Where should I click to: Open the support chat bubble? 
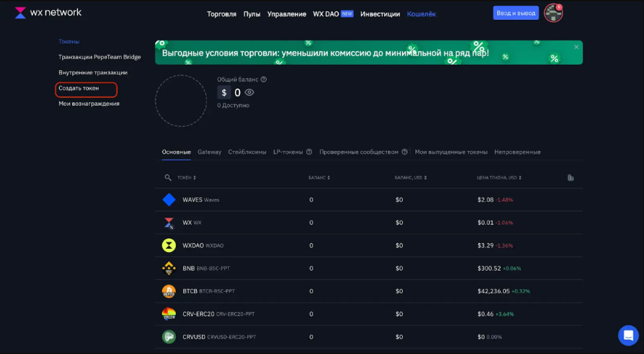[628, 335]
